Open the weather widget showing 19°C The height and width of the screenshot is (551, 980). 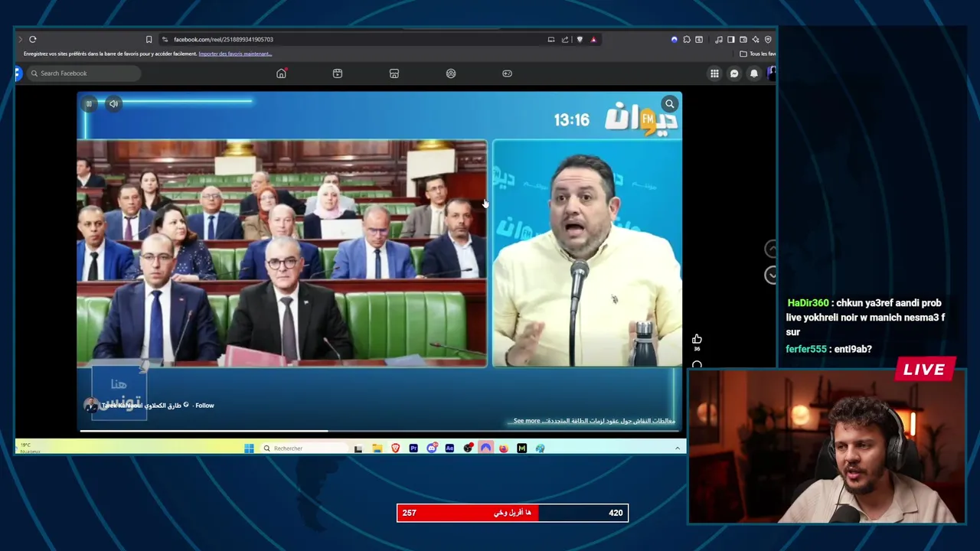[29, 448]
